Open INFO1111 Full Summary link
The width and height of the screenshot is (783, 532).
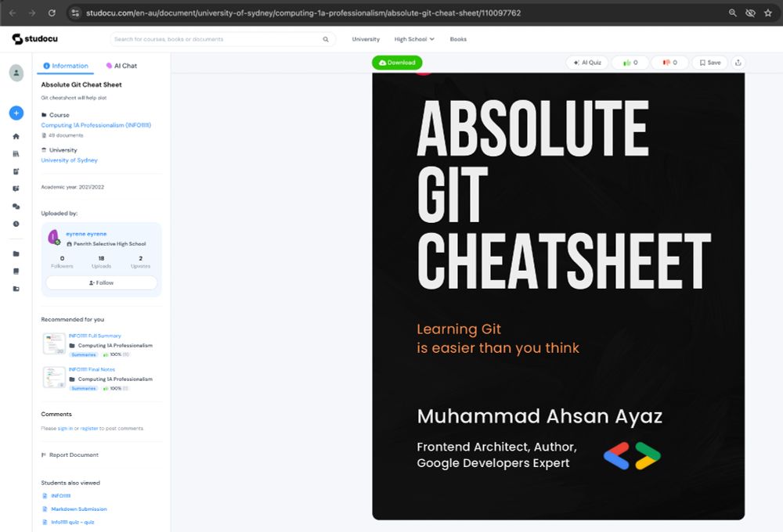click(x=95, y=336)
